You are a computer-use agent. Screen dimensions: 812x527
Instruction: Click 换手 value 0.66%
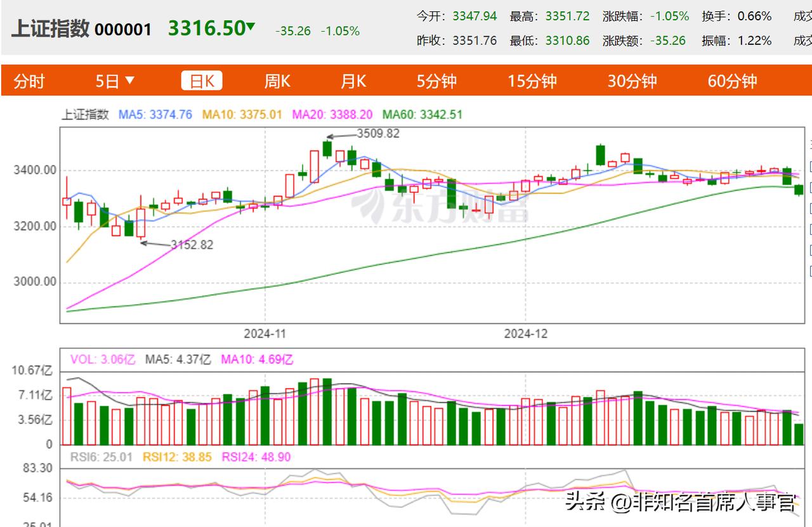click(754, 16)
